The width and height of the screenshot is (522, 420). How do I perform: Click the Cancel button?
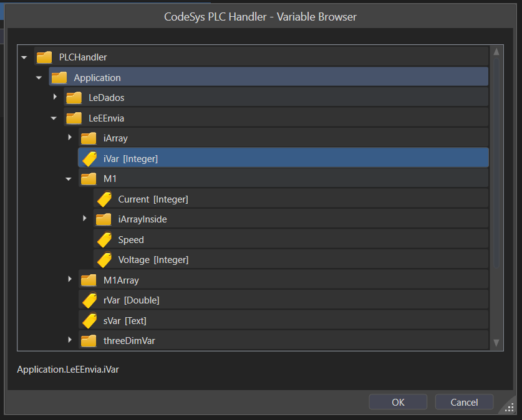464,402
